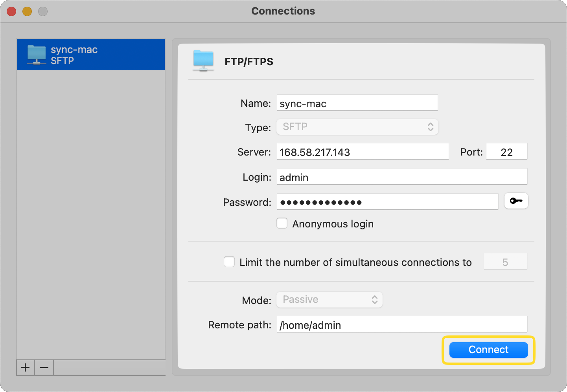
Task: Click the plus icon to add a connection
Action: click(x=25, y=368)
